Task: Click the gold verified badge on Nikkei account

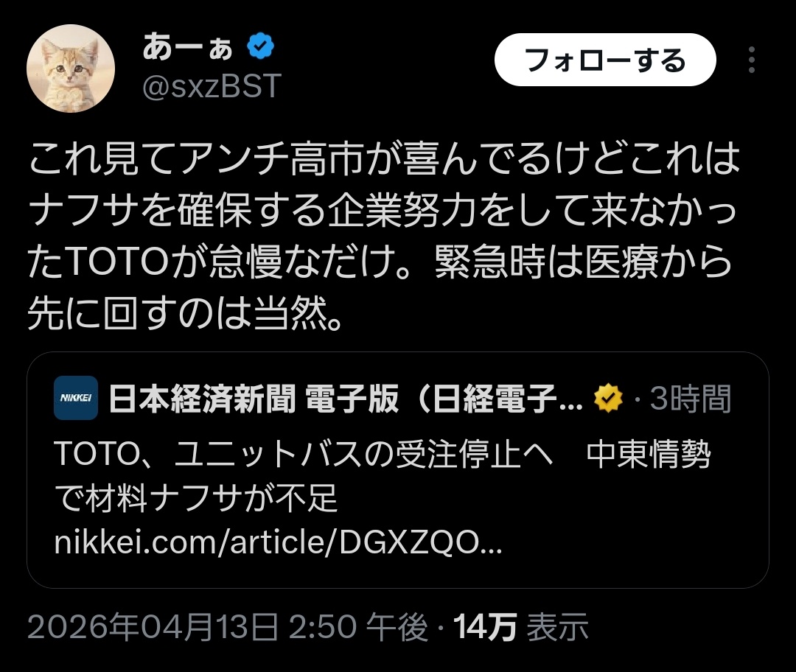Action: 608,398
